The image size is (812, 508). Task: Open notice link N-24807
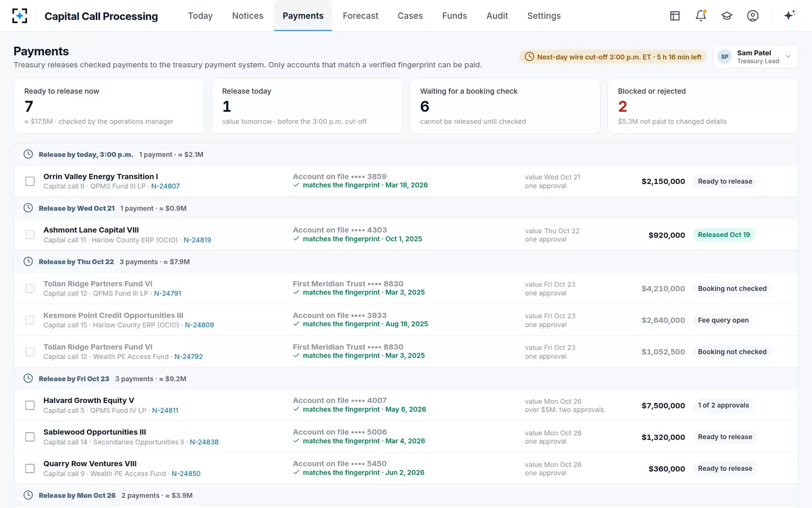165,186
